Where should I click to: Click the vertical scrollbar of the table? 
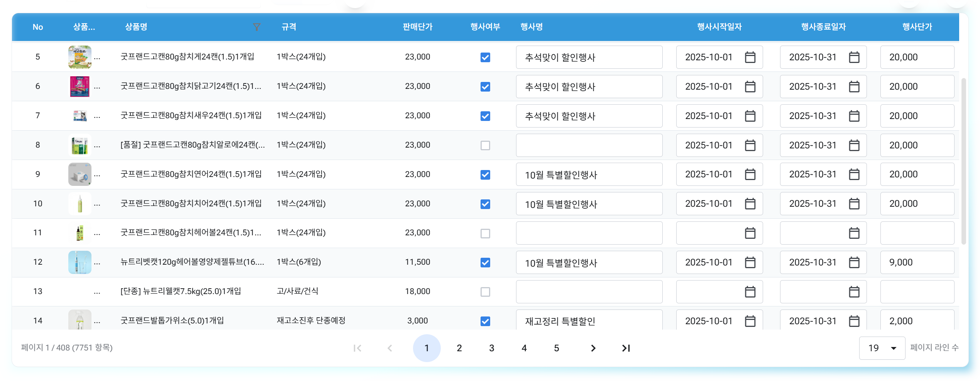(x=963, y=162)
